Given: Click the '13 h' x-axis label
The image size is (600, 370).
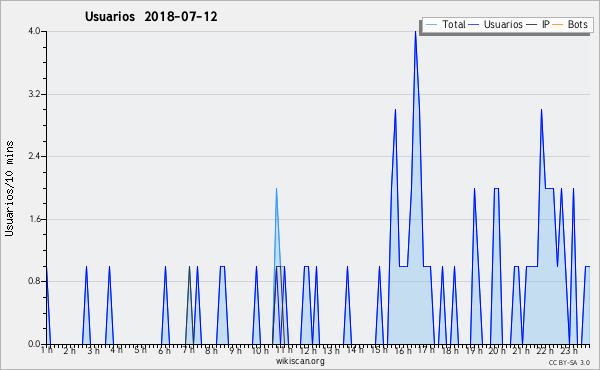Looking at the screenshot, I should click(x=331, y=350).
